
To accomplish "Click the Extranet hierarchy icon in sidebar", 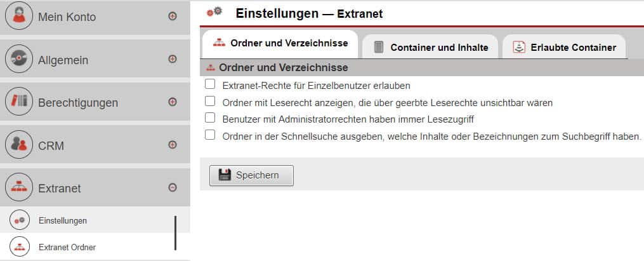I will point(19,187).
